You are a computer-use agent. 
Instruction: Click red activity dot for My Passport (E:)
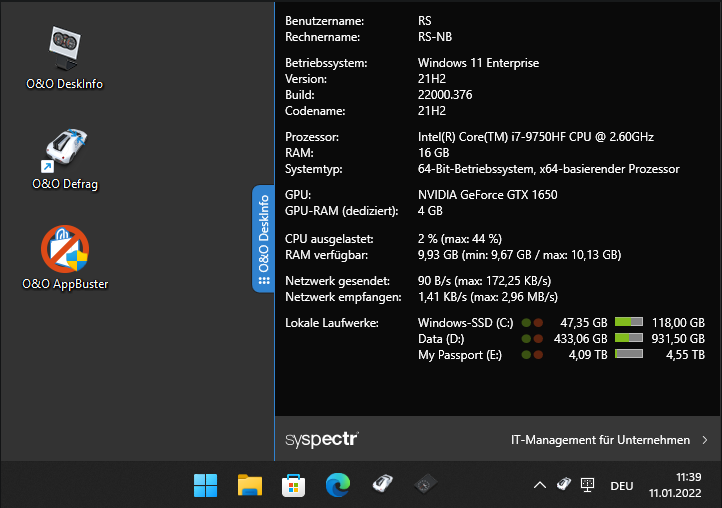(x=538, y=355)
